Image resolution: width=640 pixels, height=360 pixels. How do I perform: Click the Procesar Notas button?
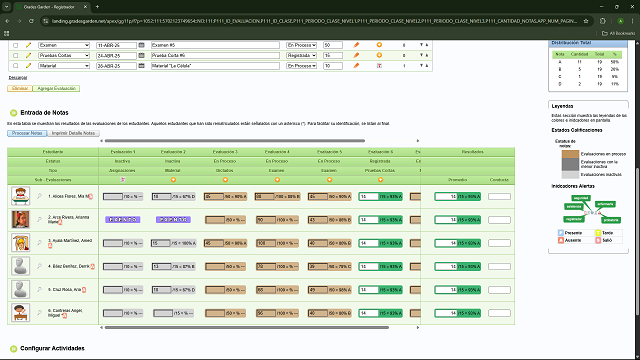27,133
